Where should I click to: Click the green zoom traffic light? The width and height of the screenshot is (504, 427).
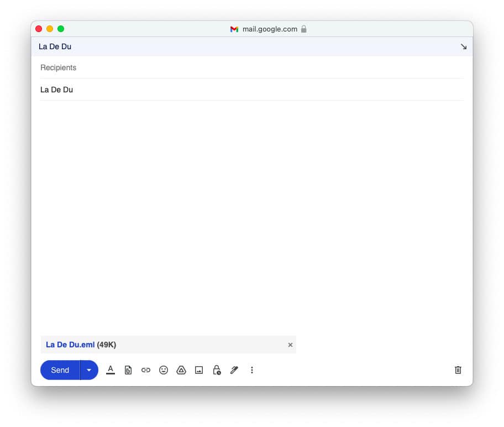61,28
